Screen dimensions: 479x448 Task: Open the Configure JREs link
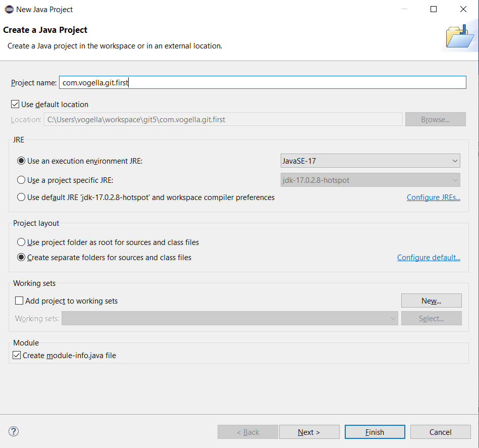(x=433, y=197)
